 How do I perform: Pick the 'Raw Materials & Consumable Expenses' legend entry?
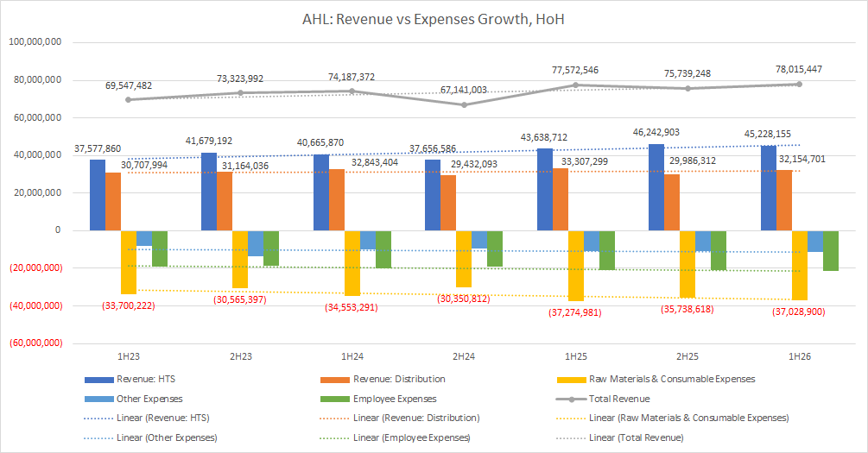click(x=672, y=378)
